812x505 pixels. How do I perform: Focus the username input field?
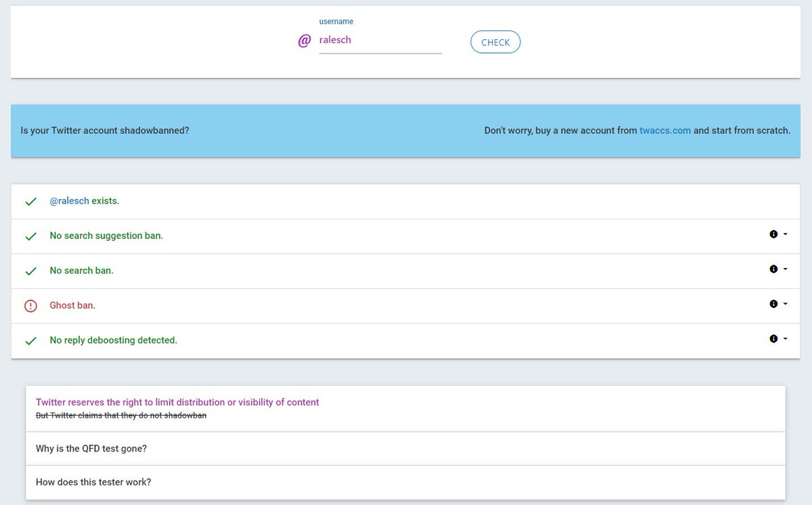[x=380, y=40]
